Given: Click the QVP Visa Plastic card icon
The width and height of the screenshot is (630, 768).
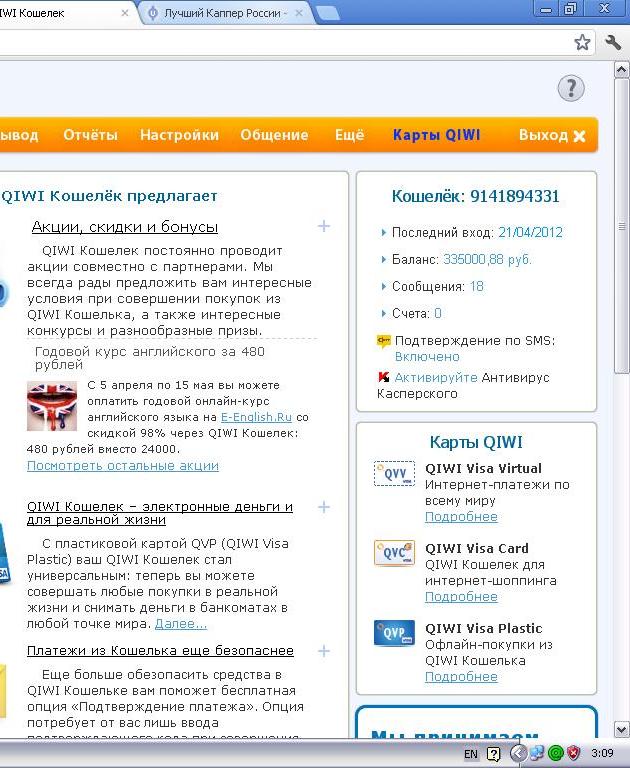Looking at the screenshot, I should (x=394, y=633).
